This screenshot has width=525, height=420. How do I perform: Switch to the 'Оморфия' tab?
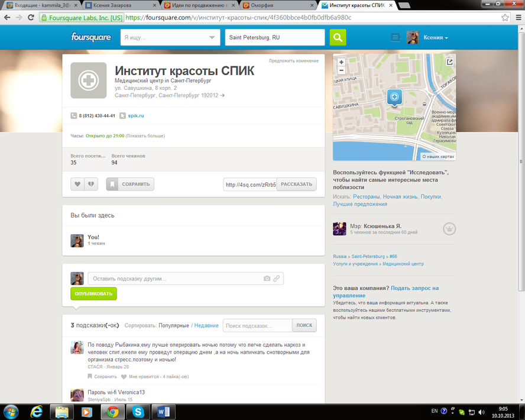278,5
